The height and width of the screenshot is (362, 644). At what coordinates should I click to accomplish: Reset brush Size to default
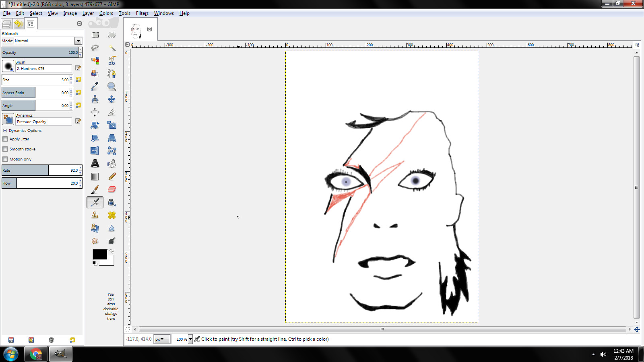coord(78,80)
